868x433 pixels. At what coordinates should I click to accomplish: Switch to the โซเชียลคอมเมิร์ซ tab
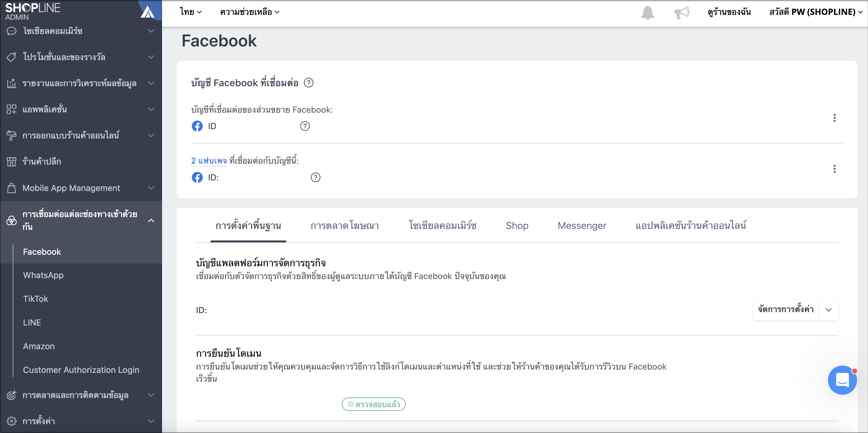(x=442, y=226)
